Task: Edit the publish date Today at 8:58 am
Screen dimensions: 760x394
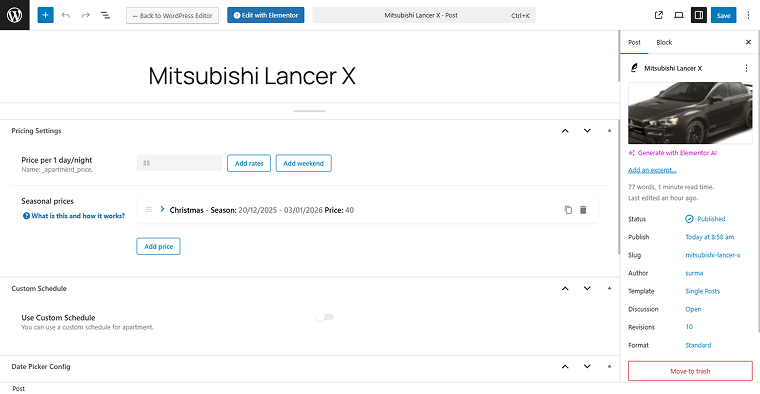Action: click(x=710, y=237)
